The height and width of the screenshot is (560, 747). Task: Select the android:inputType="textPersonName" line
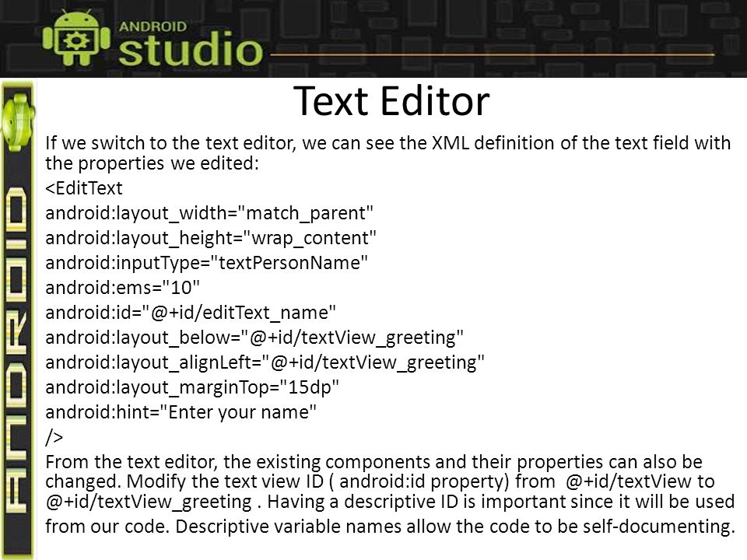[x=207, y=263]
